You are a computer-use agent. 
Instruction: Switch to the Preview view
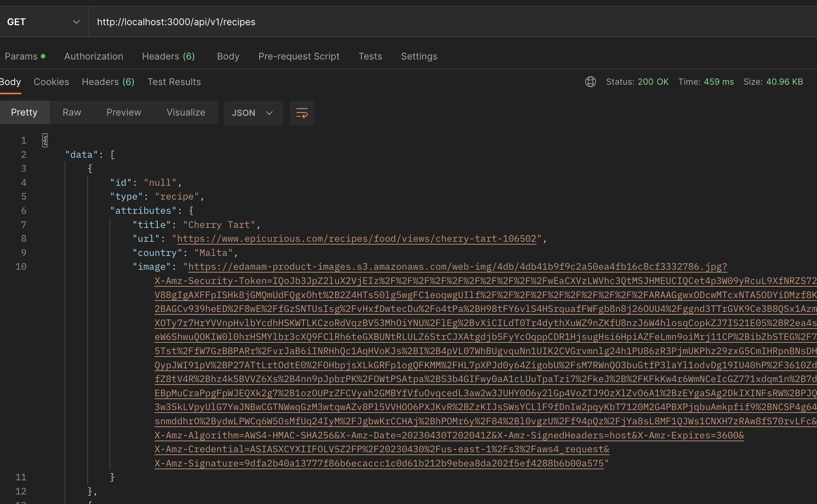coord(124,112)
